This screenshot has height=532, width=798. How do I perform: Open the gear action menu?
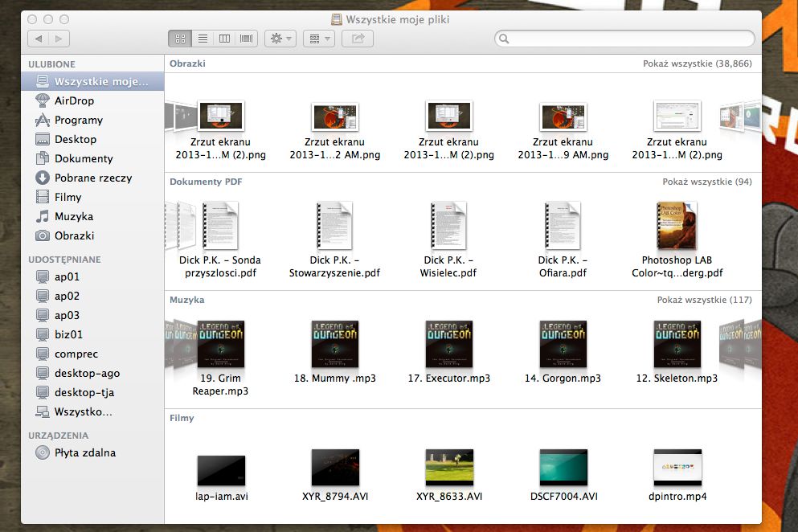280,39
